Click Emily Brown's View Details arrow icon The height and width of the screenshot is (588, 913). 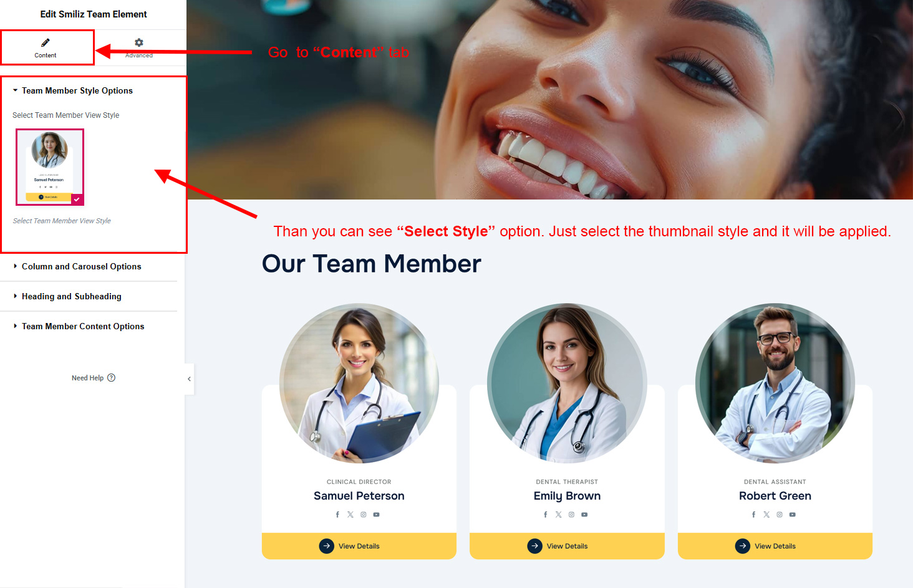pos(535,546)
